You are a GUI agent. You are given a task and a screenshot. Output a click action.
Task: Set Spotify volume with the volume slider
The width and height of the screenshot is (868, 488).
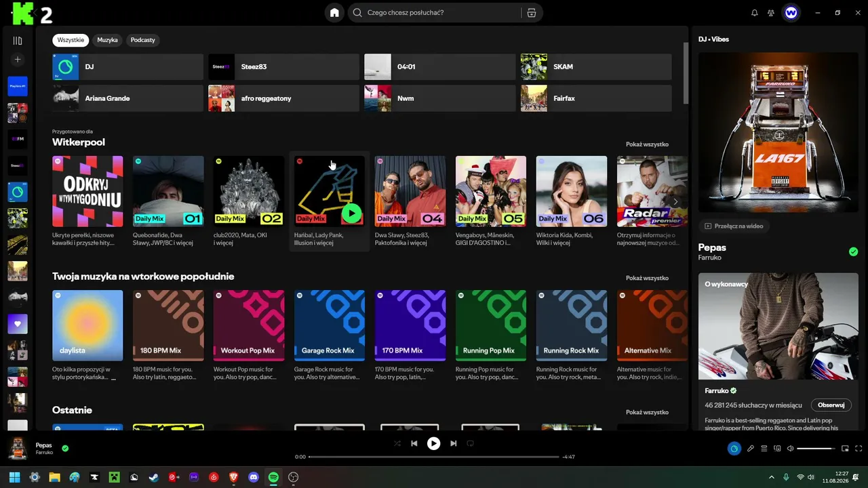pyautogui.click(x=816, y=448)
